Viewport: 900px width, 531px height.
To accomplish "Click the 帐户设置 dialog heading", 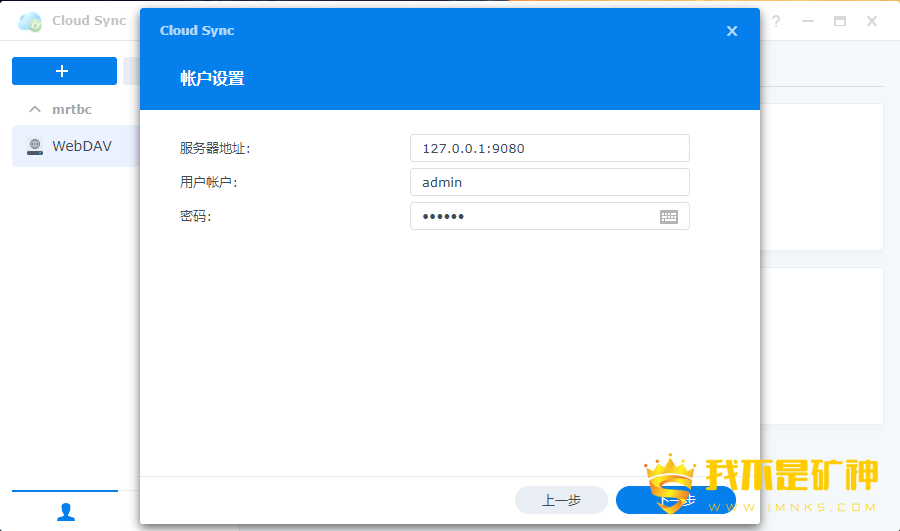I will point(212,78).
